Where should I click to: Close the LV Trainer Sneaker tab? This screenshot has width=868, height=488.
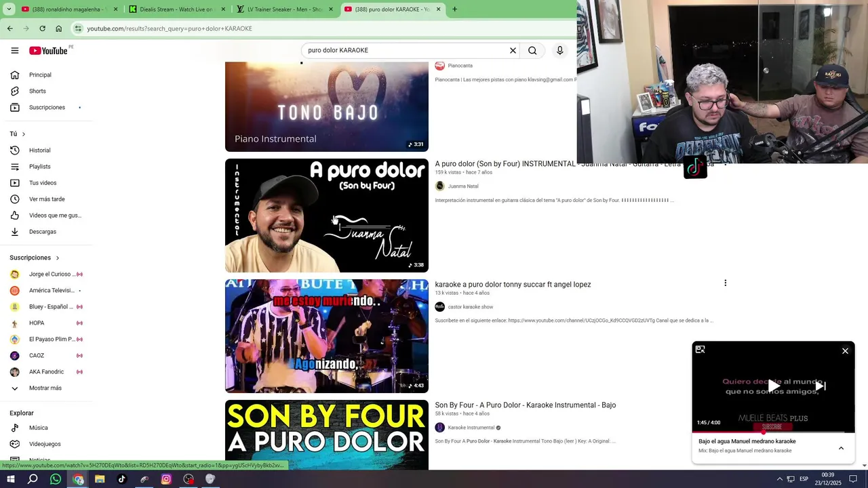(x=331, y=9)
